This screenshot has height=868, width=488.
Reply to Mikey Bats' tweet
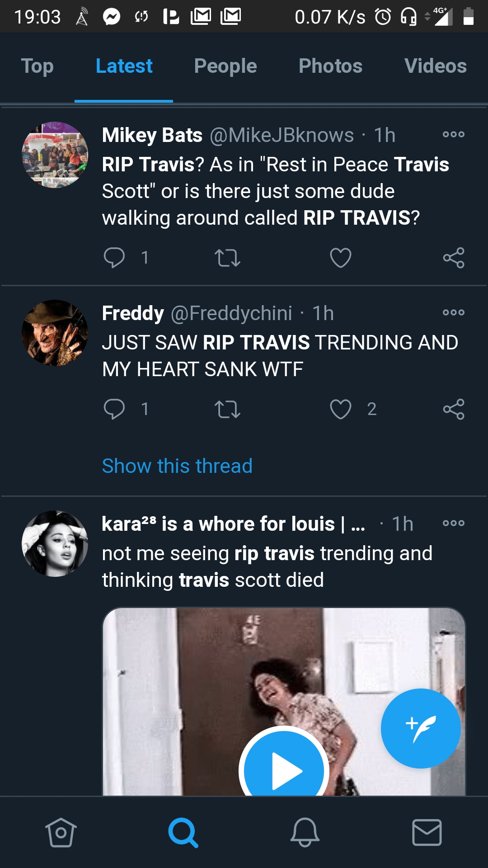point(114,258)
